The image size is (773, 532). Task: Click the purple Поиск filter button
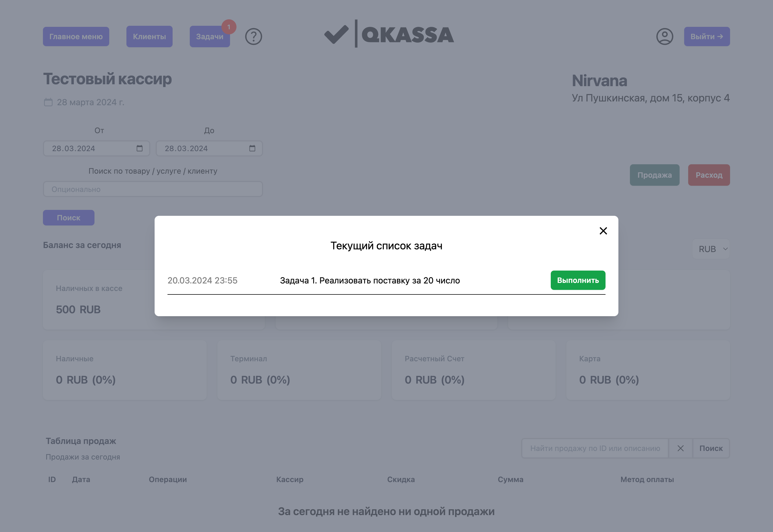click(x=69, y=218)
